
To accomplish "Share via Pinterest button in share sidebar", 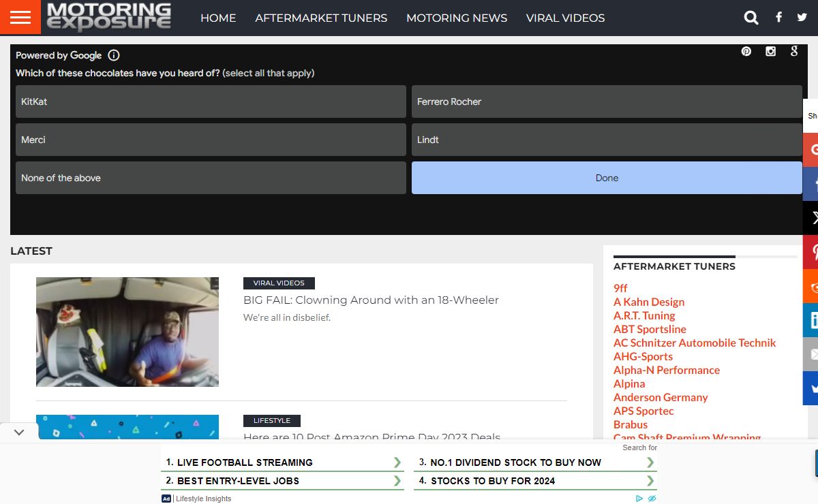I will pos(811,252).
